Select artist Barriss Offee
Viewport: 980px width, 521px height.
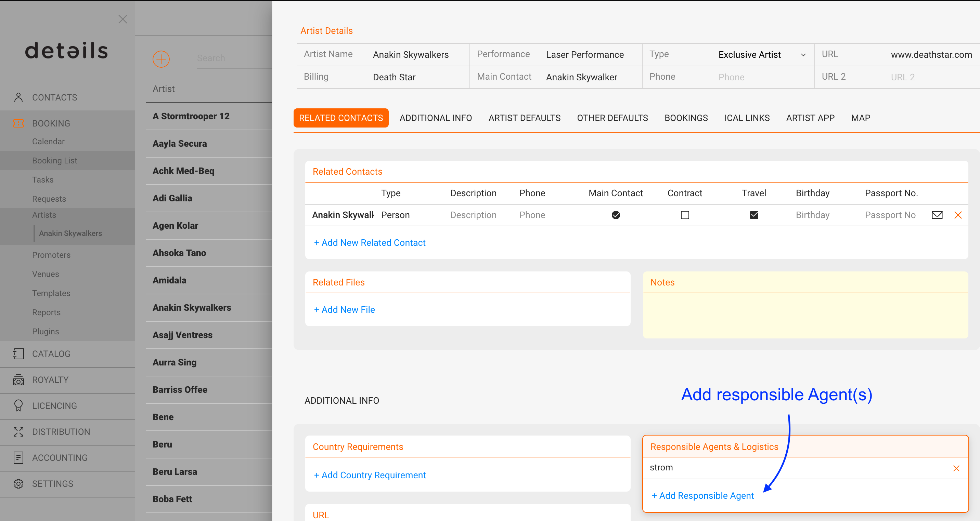[180, 389]
